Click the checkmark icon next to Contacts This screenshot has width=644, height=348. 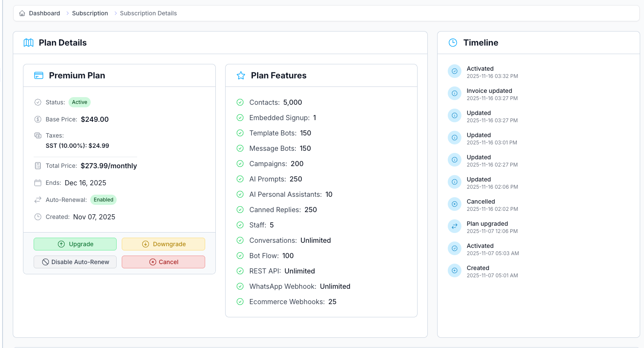(x=240, y=102)
